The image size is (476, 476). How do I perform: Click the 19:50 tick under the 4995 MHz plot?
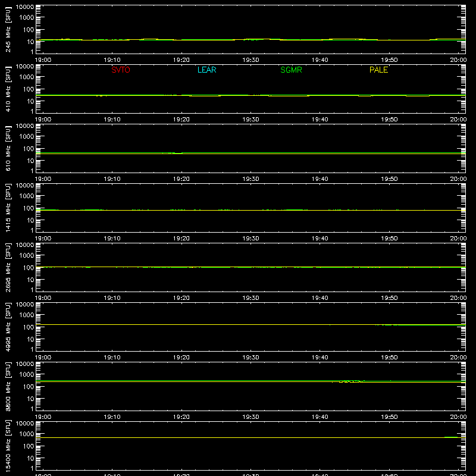[389, 358]
